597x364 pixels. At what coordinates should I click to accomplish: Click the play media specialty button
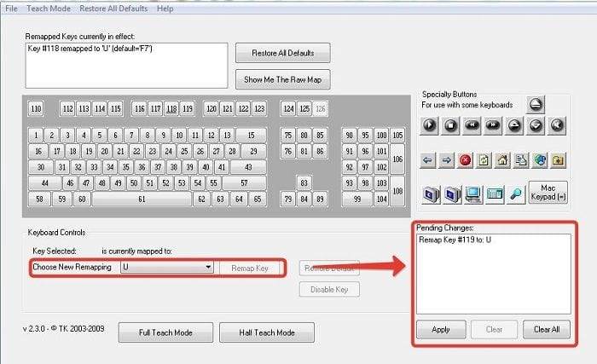431,126
